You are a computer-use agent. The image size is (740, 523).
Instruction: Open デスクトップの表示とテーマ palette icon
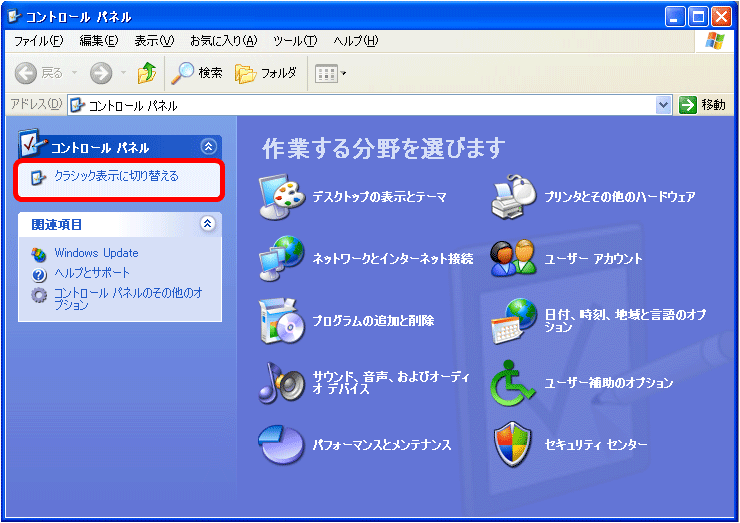(282, 197)
